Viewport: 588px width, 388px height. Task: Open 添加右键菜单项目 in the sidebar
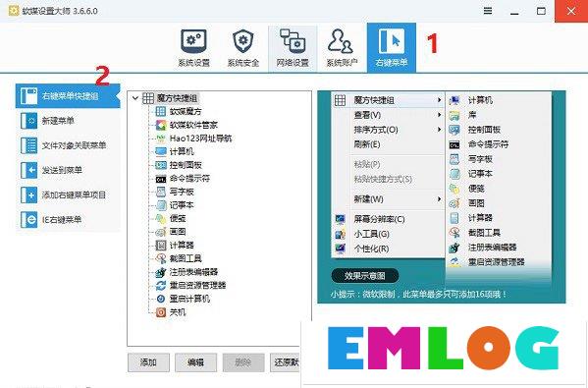68,195
